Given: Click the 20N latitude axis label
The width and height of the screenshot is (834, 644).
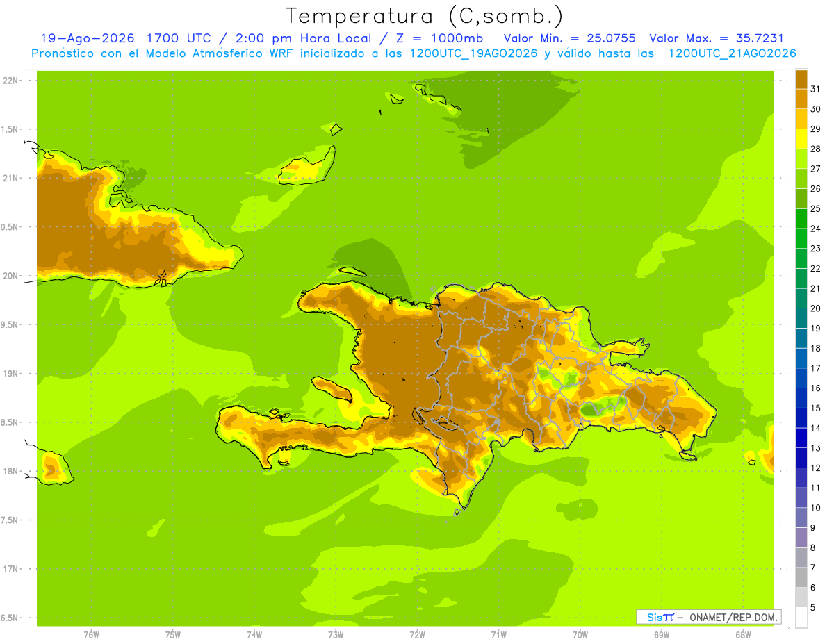Looking at the screenshot, I should click(x=10, y=276).
